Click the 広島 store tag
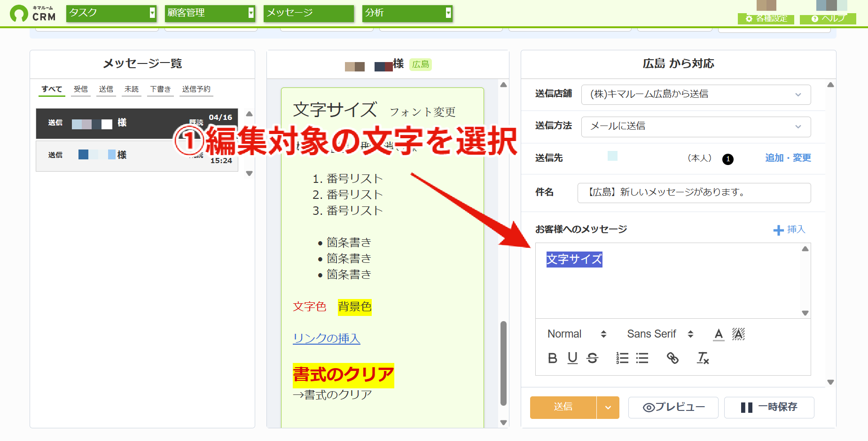Image resolution: width=868 pixels, height=441 pixels. click(x=421, y=64)
